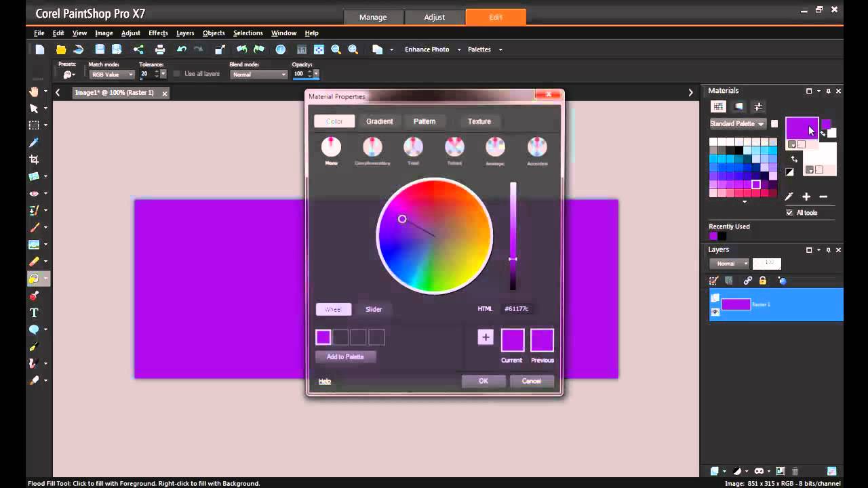Open the Pattern tab button
Viewport: 868px width, 488px height.
click(x=425, y=121)
